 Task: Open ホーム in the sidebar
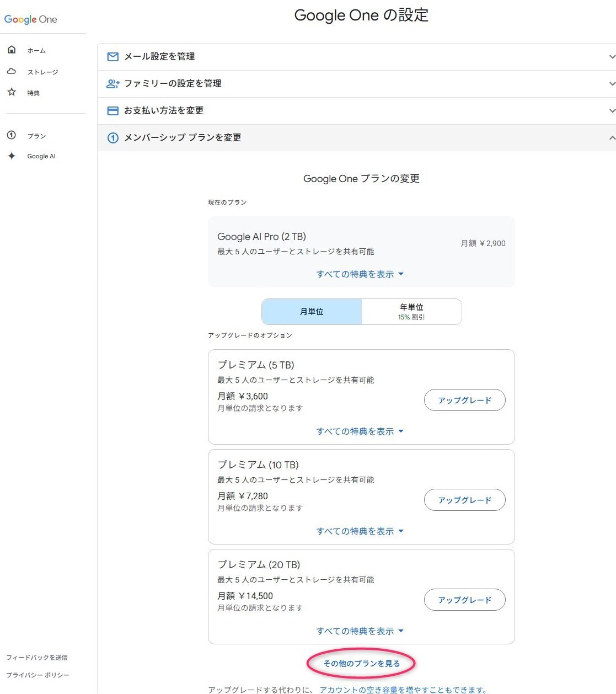tap(36, 51)
